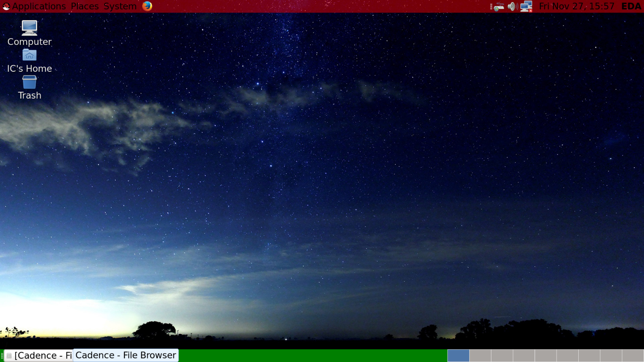This screenshot has height=362, width=644.
Task: Switch to the last workspace
Action: pyautogui.click(x=633, y=355)
